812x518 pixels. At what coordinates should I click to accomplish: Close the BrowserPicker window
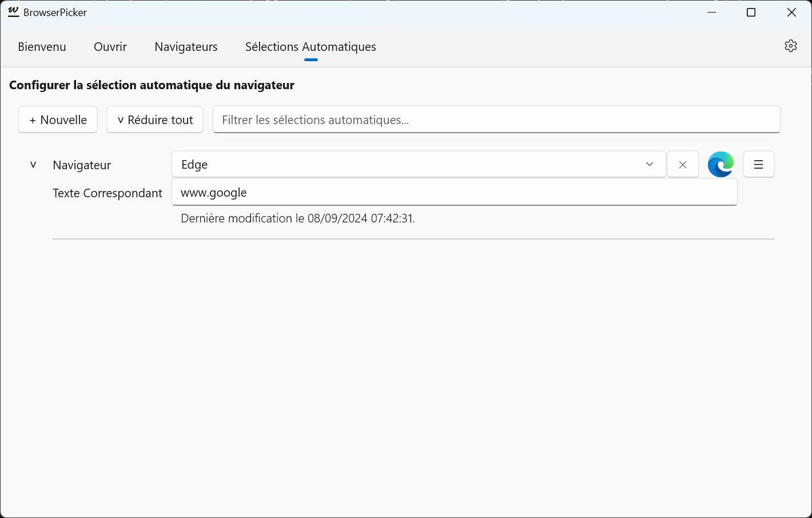(791, 13)
